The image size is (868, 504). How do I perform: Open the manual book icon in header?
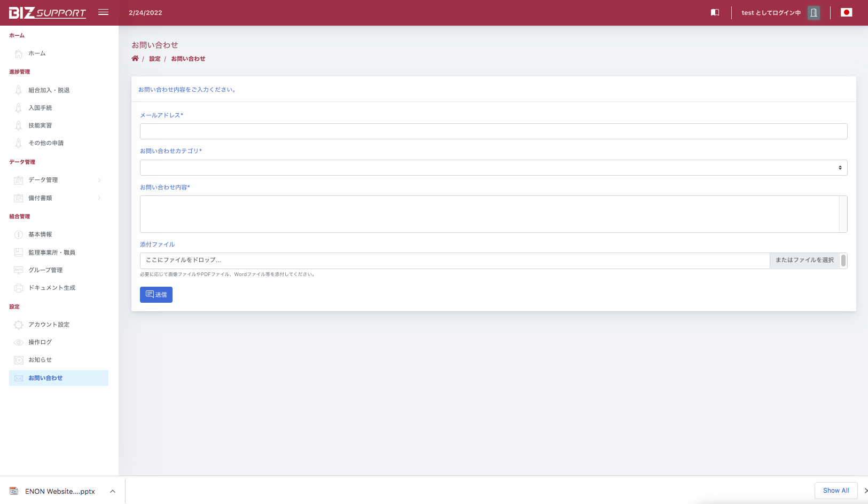point(715,12)
